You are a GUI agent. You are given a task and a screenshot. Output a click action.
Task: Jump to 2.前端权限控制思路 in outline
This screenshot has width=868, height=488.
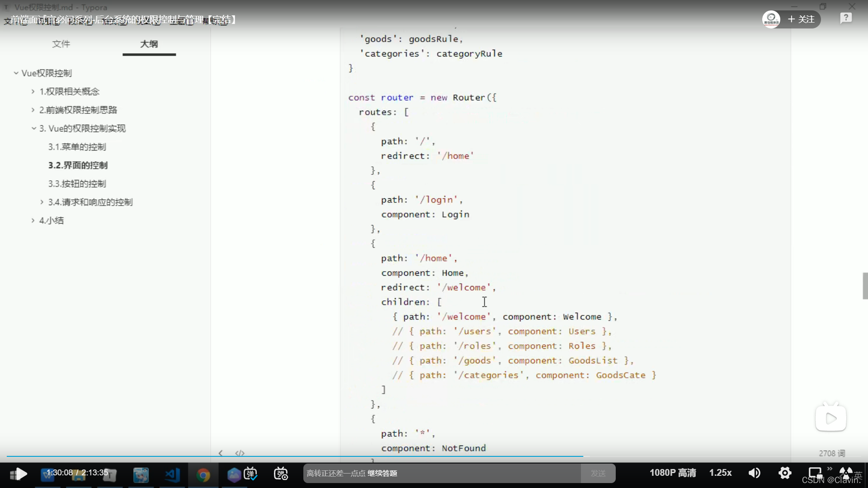pos(78,110)
